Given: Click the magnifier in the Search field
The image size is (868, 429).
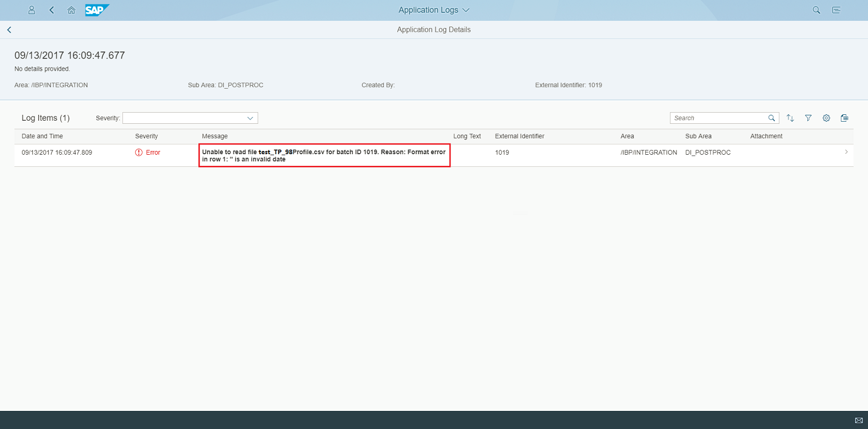Looking at the screenshot, I should point(772,118).
